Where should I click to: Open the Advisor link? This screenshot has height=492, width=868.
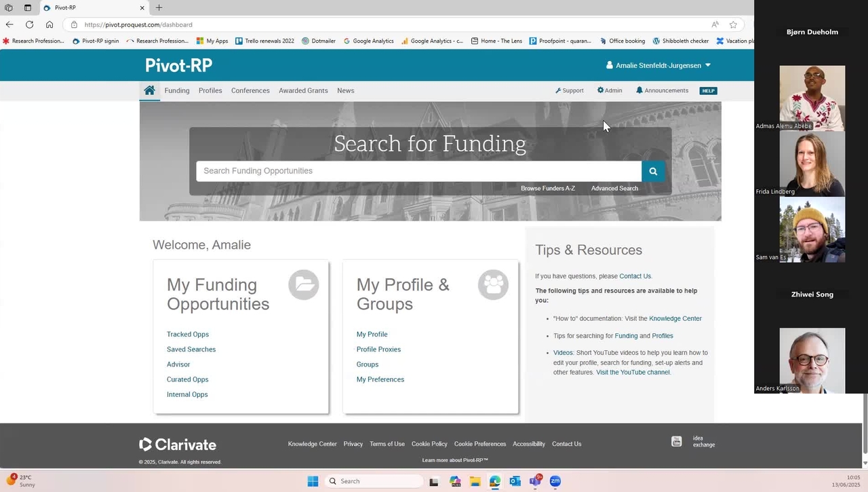(x=178, y=364)
